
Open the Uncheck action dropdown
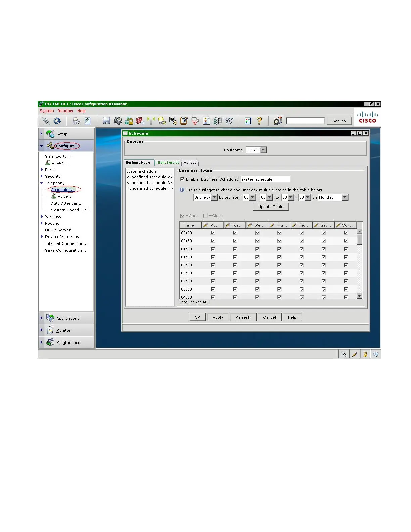[x=214, y=197]
